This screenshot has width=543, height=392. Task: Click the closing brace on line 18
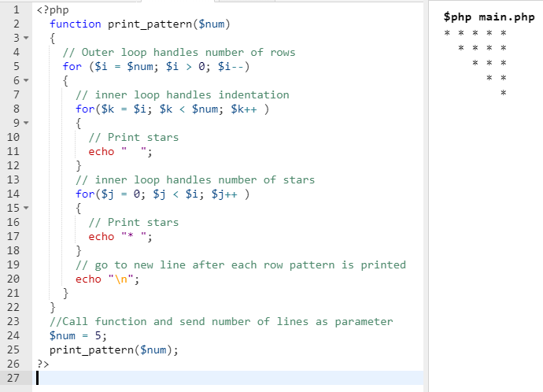click(x=79, y=251)
